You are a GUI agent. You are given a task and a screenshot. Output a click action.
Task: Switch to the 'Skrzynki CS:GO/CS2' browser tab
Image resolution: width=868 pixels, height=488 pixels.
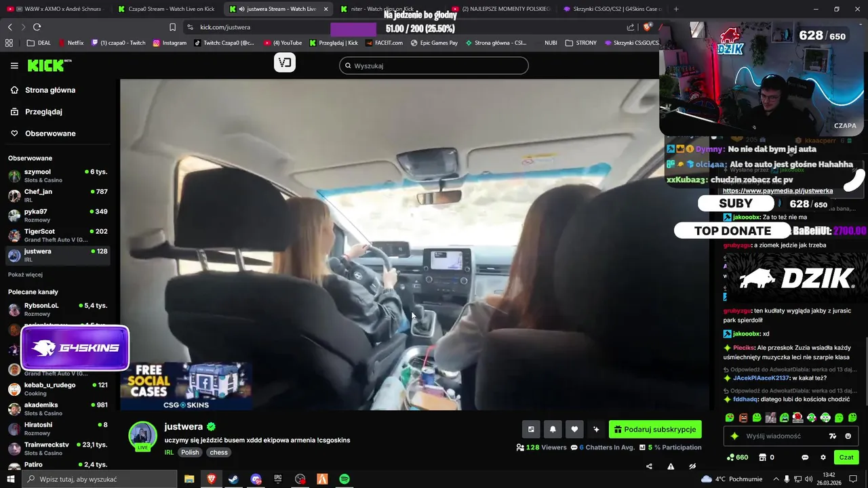click(612, 9)
